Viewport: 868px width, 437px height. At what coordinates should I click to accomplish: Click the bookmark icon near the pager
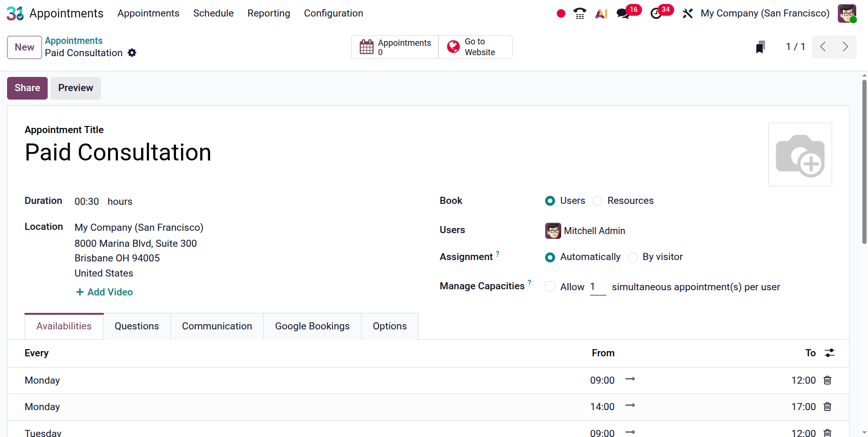point(760,47)
